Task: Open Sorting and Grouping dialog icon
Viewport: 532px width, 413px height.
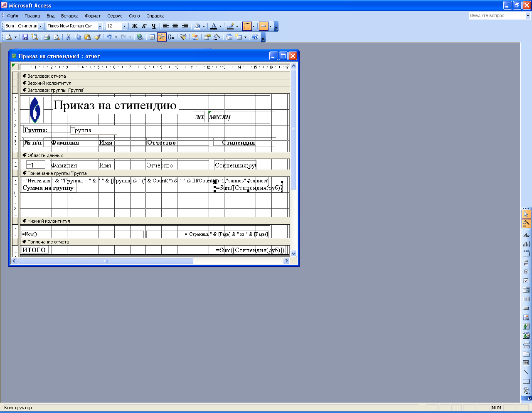Action: tap(171, 37)
